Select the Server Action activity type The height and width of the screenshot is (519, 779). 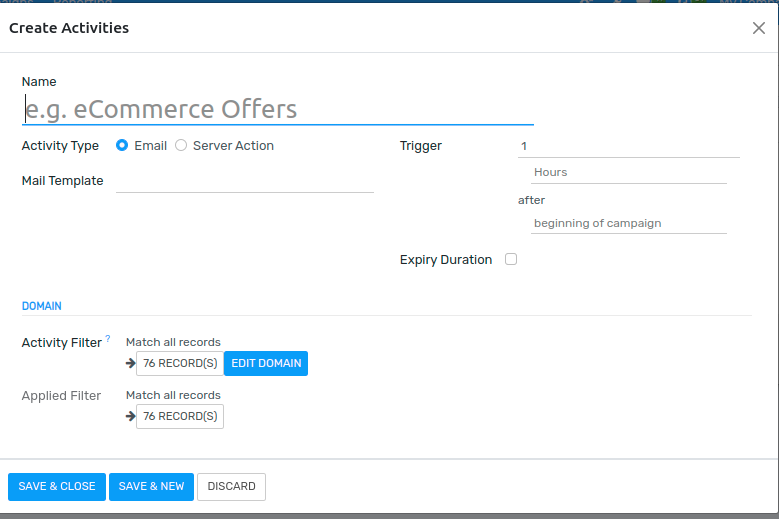tap(181, 146)
